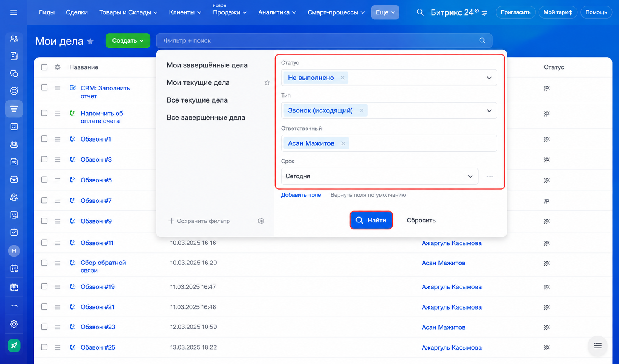
Task: Expand the Тип dropdown arrow
Action: 489,111
